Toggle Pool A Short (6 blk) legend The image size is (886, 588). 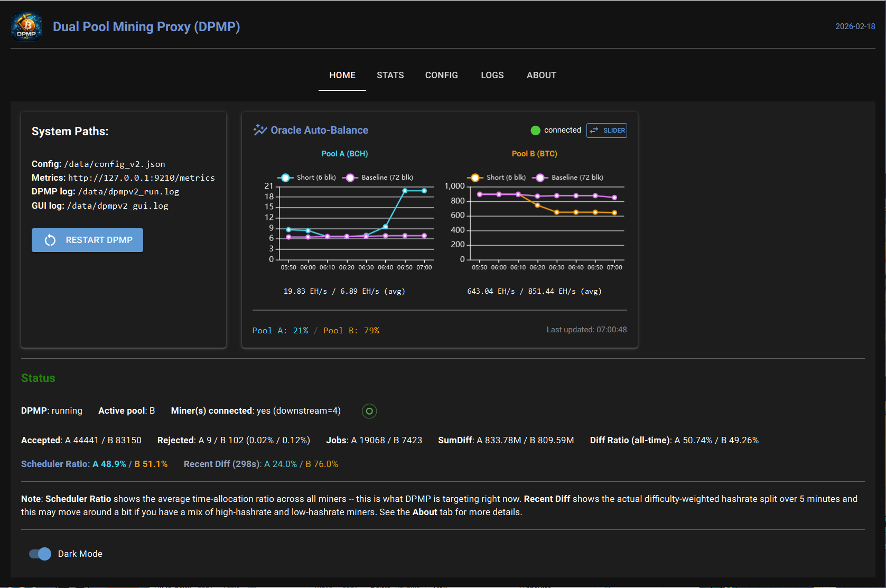pyautogui.click(x=307, y=178)
